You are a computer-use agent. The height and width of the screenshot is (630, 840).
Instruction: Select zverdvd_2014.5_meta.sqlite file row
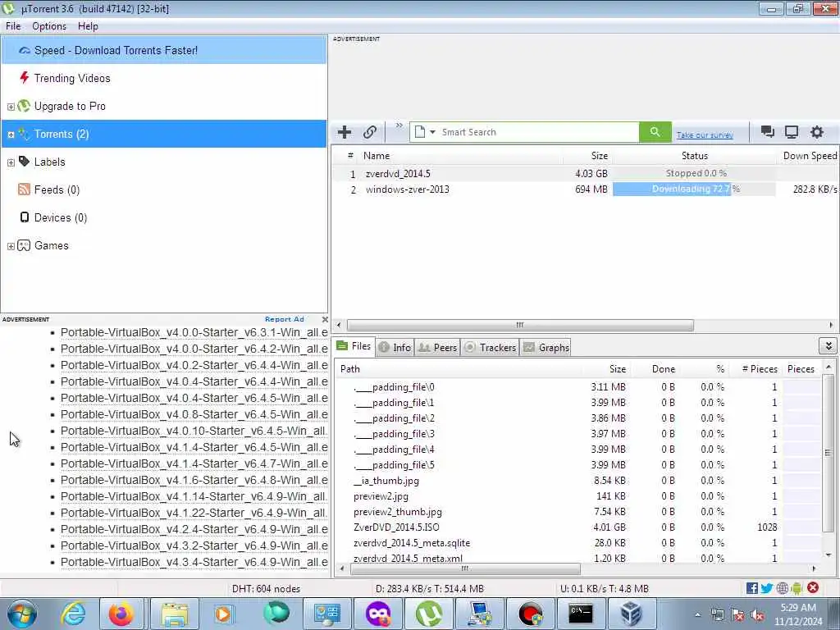pos(578,543)
